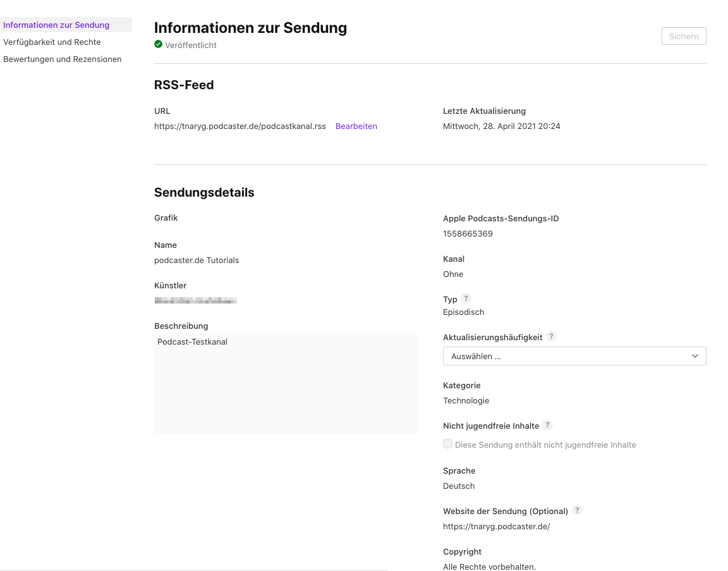The height and width of the screenshot is (571, 728).
Task: Go to Bewertungen und Rezensionen
Action: (62, 59)
